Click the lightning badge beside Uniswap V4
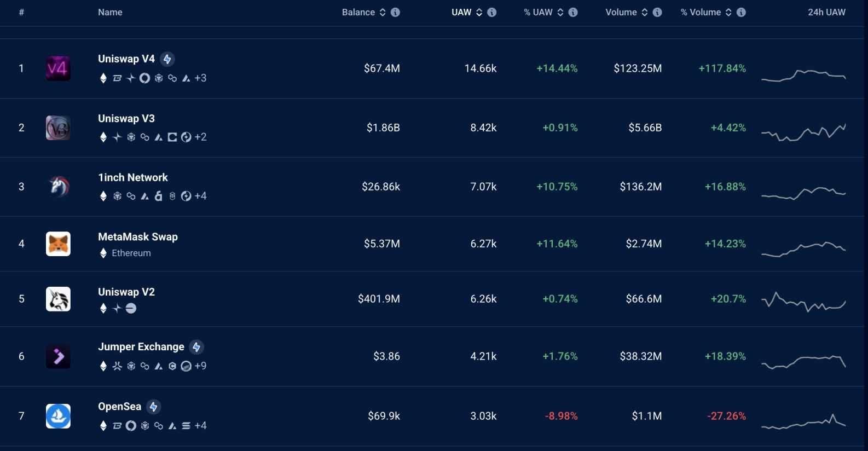The height and width of the screenshot is (451, 868). (x=167, y=59)
